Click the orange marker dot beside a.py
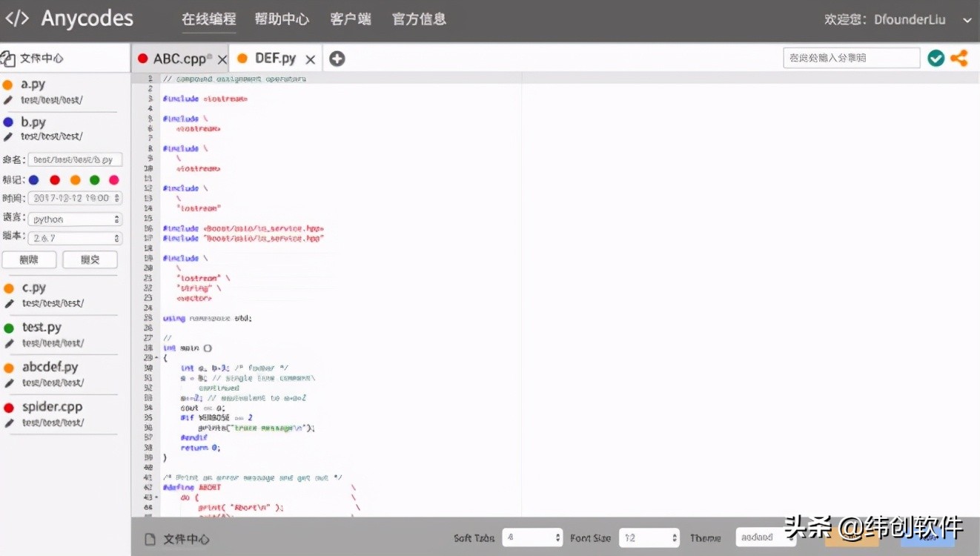 pos(8,85)
